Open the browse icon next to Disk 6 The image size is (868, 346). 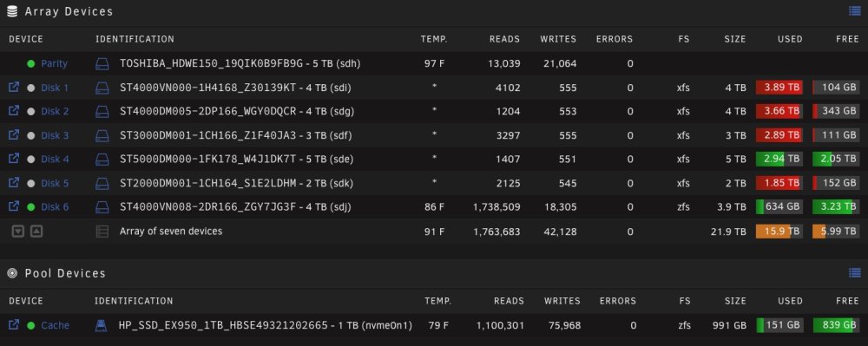pos(14,206)
